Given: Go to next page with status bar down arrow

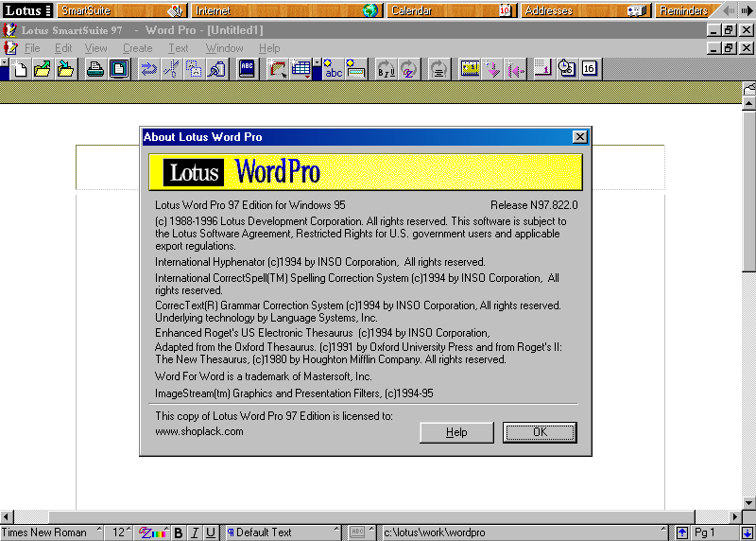Looking at the screenshot, I should [747, 532].
